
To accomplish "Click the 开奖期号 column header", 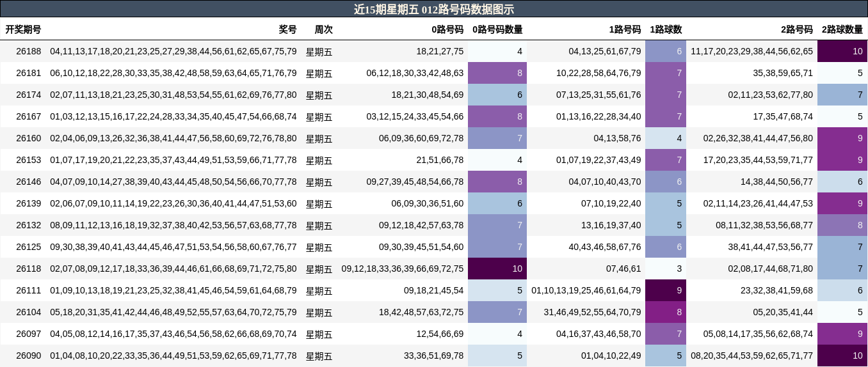I will (x=23, y=29).
